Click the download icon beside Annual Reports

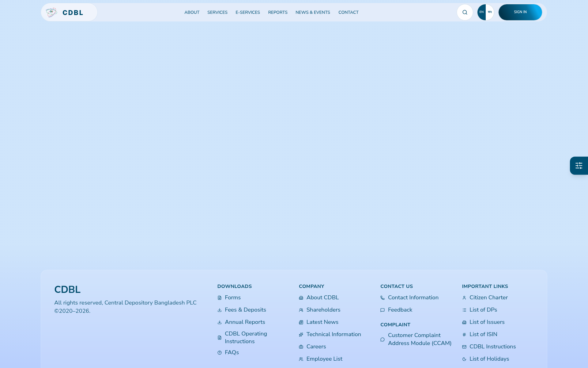(x=220, y=322)
